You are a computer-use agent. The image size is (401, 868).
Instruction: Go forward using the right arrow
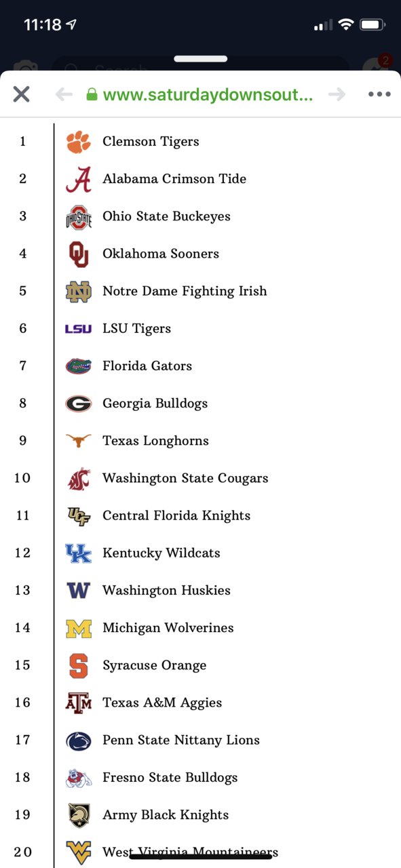point(337,94)
